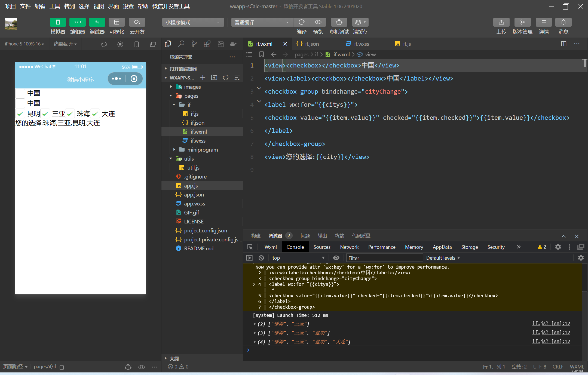Open the extensions icon in sidebar
The height and width of the screenshot is (375, 588).
[207, 44]
